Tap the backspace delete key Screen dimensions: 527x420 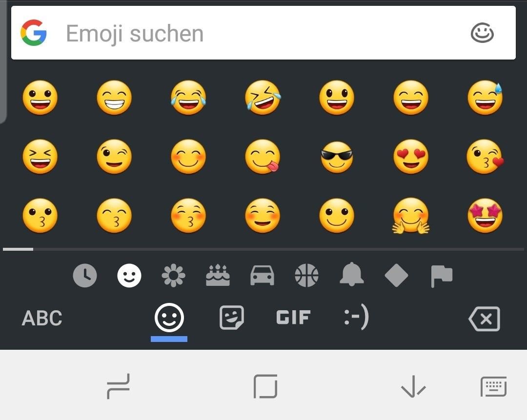coord(484,319)
